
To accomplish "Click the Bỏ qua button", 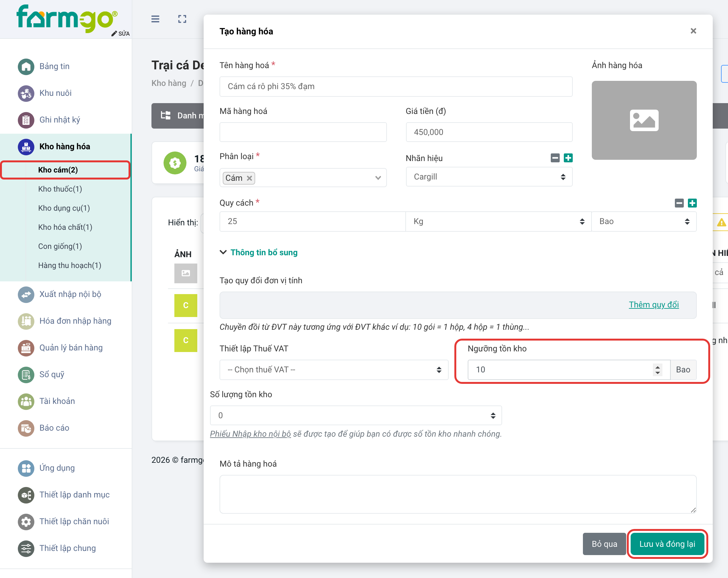I will (x=604, y=544).
